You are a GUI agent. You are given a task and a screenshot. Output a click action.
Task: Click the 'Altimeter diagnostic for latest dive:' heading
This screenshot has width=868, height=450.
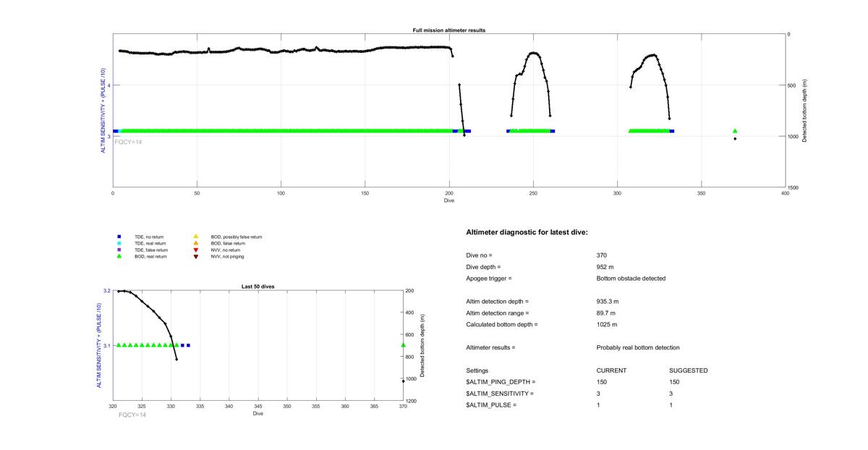pyautogui.click(x=527, y=232)
